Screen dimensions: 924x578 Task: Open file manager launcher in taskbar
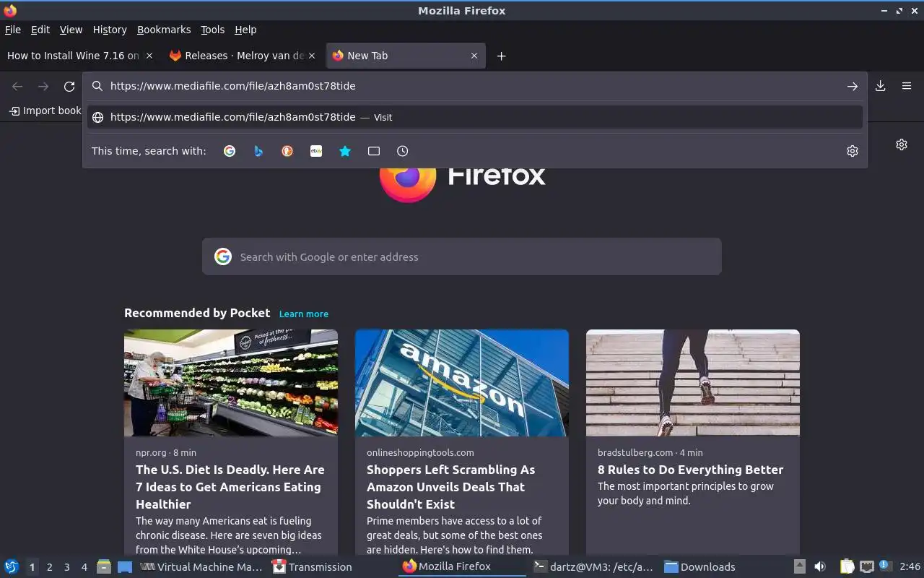coord(103,566)
